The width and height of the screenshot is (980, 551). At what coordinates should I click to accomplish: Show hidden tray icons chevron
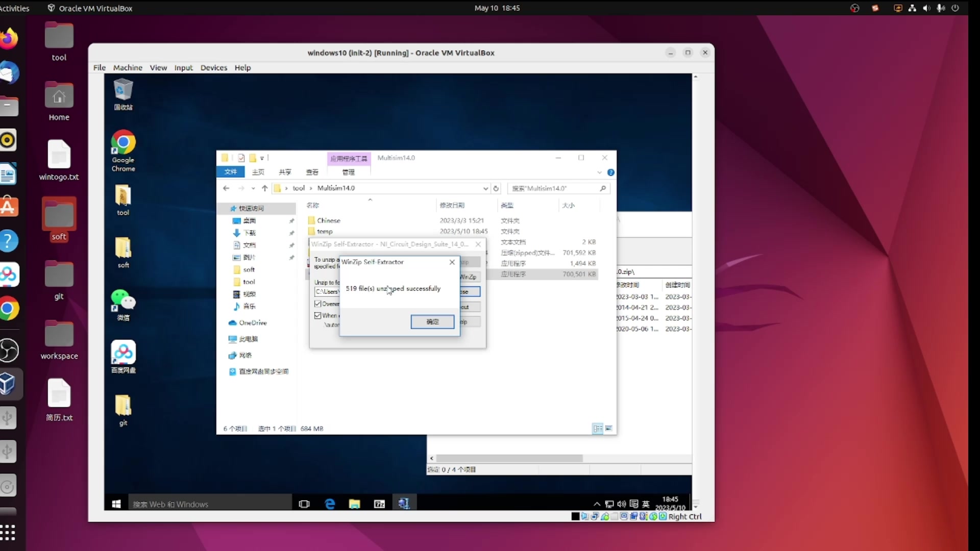click(x=597, y=504)
